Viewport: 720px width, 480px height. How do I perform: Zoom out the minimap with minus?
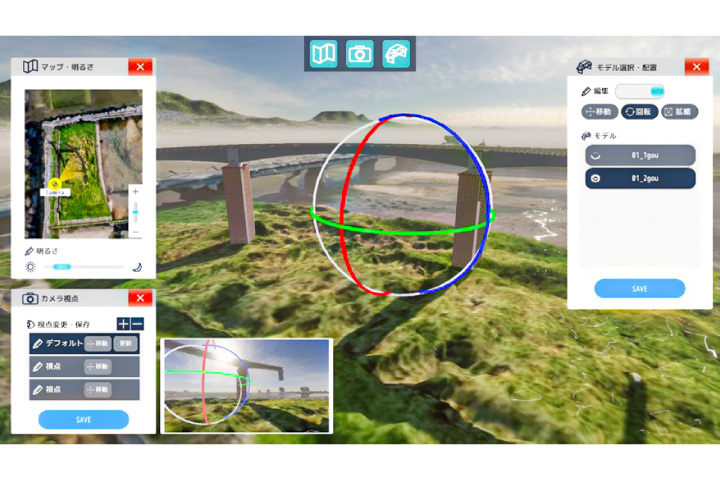point(135,232)
